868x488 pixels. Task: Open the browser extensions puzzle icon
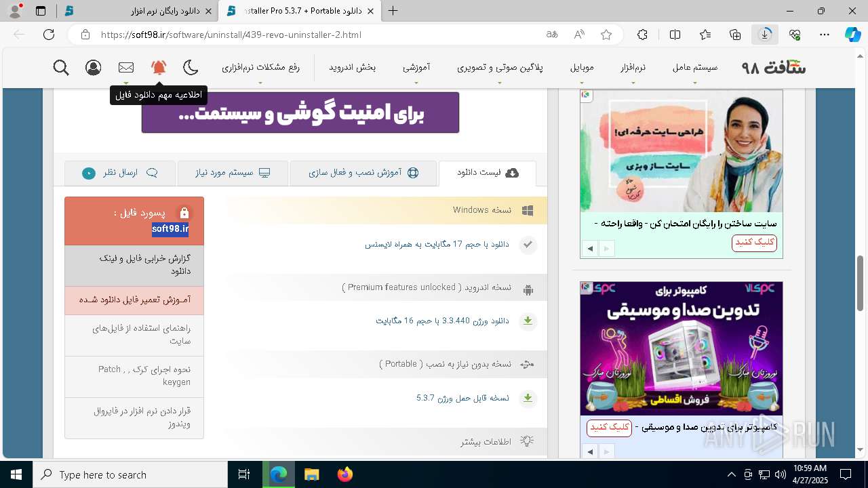pos(642,35)
